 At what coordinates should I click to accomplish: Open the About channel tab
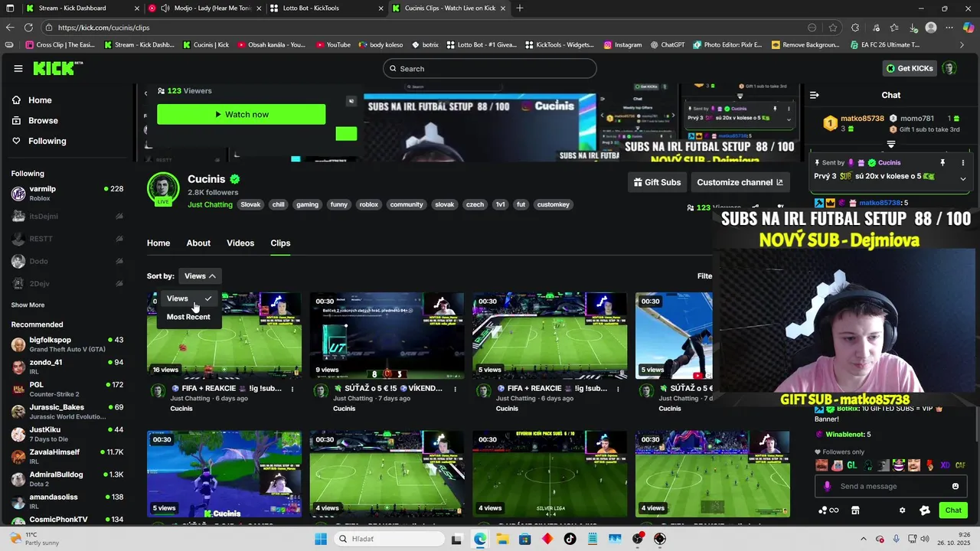point(198,243)
